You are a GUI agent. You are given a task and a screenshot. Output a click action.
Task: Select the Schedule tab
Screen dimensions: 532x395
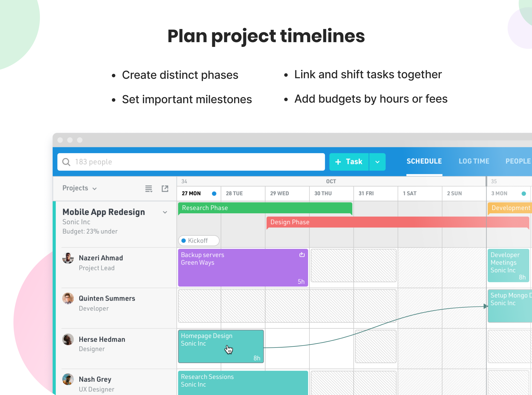click(x=424, y=161)
